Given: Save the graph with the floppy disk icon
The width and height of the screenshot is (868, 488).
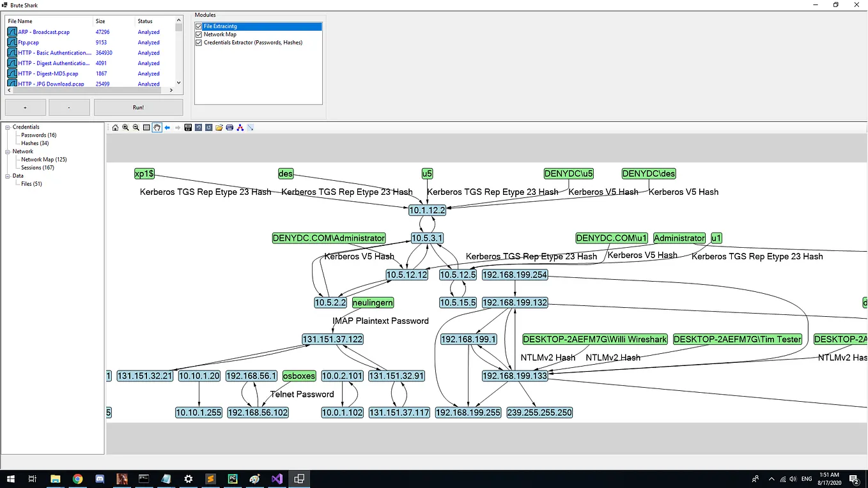Looking at the screenshot, I should [x=188, y=128].
